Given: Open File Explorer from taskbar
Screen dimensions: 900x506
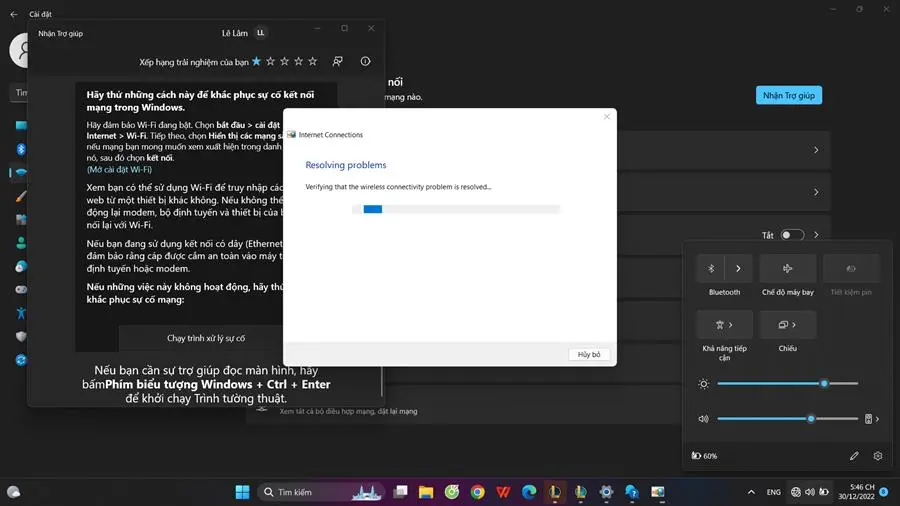Looking at the screenshot, I should click(426, 492).
